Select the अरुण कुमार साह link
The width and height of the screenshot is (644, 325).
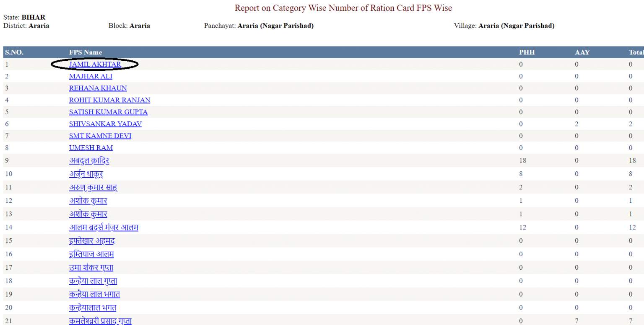tap(93, 188)
